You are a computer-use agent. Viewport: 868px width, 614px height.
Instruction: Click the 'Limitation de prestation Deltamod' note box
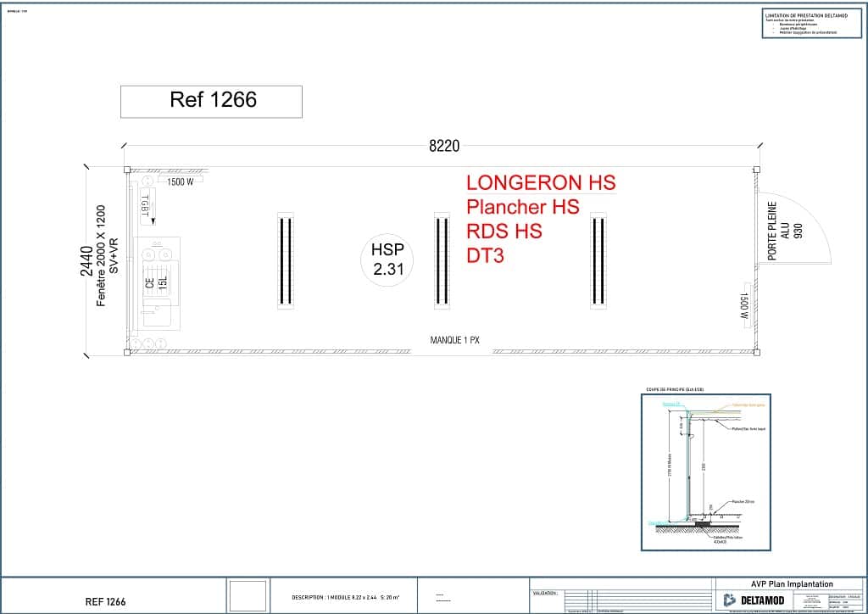[811, 24]
